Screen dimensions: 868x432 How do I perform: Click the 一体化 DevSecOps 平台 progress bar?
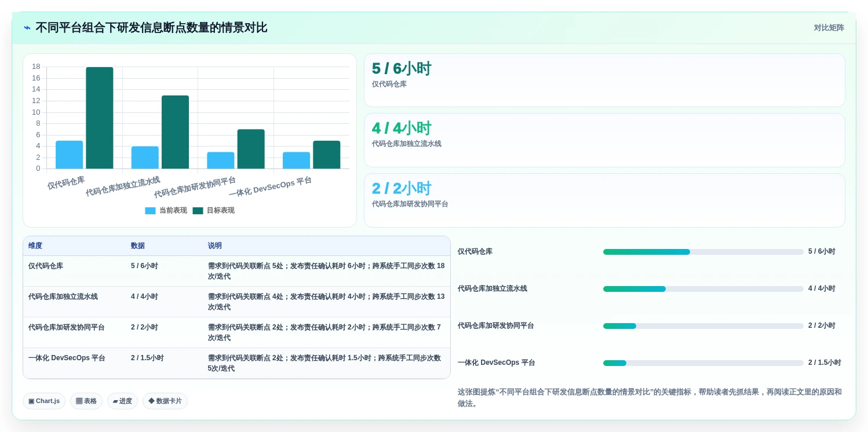coord(703,363)
